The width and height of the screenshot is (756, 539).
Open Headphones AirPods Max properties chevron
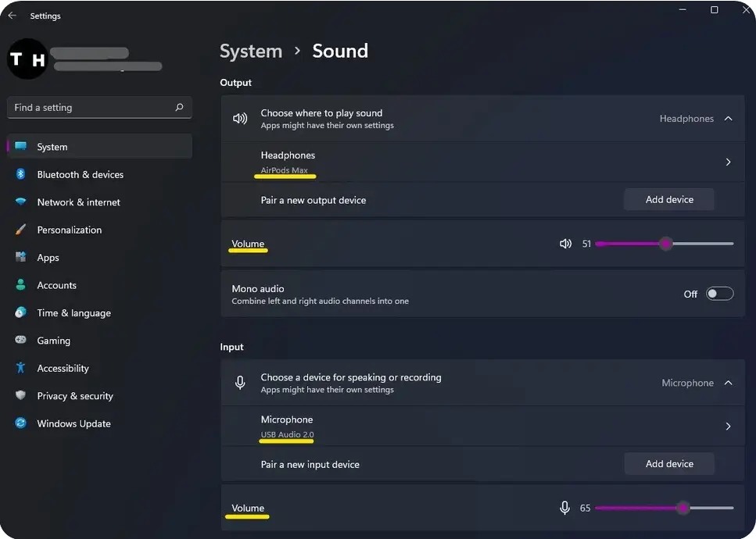click(728, 162)
